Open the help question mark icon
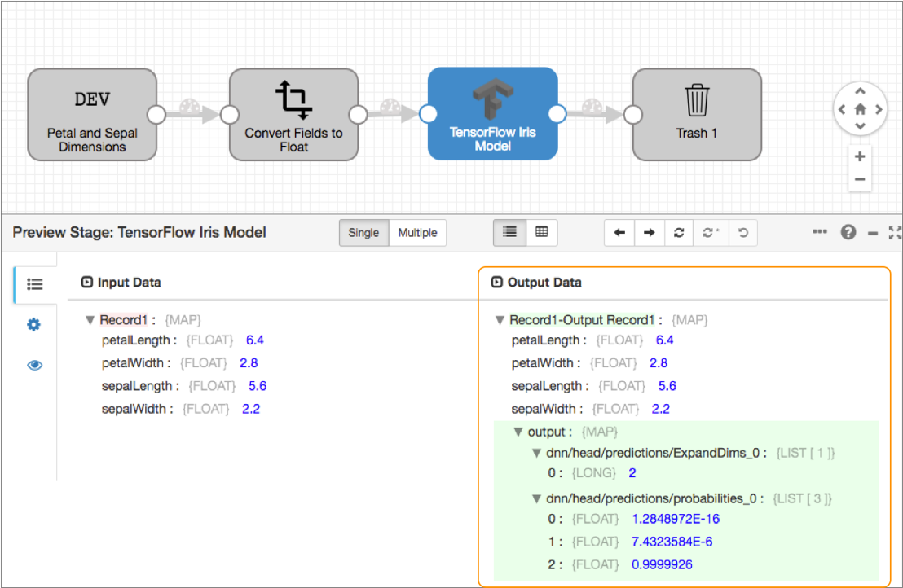 [x=848, y=232]
